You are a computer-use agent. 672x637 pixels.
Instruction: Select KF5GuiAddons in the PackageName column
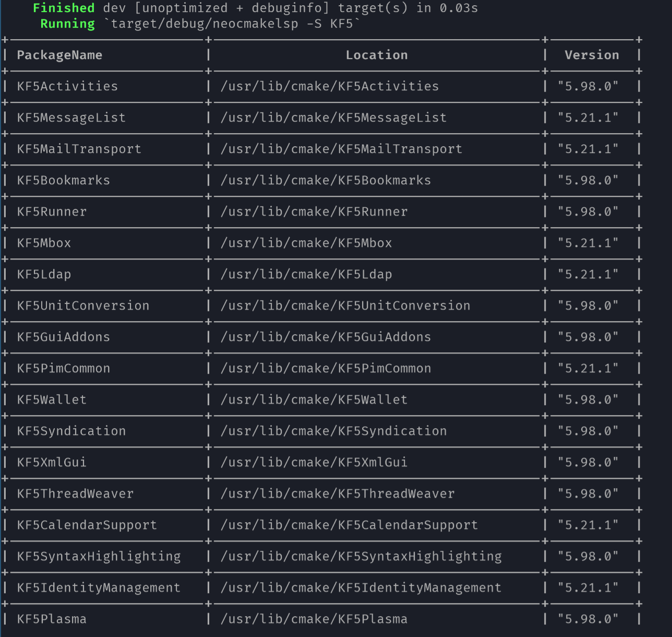64,337
